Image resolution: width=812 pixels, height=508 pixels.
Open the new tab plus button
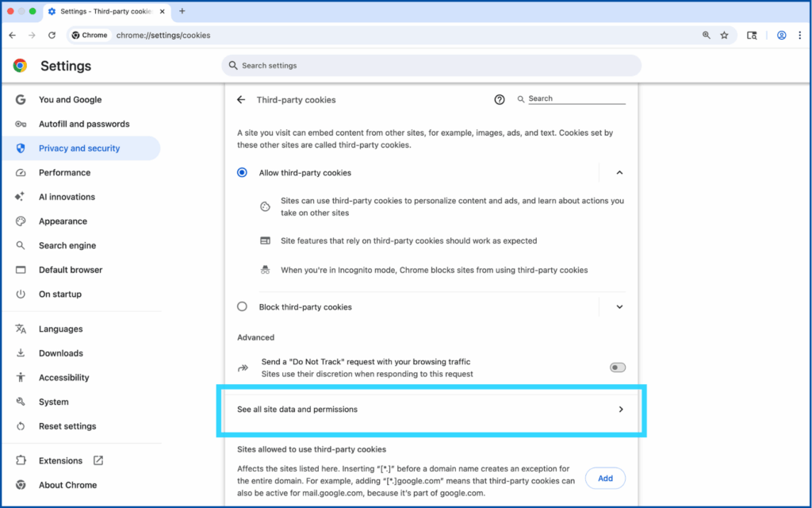click(x=182, y=11)
